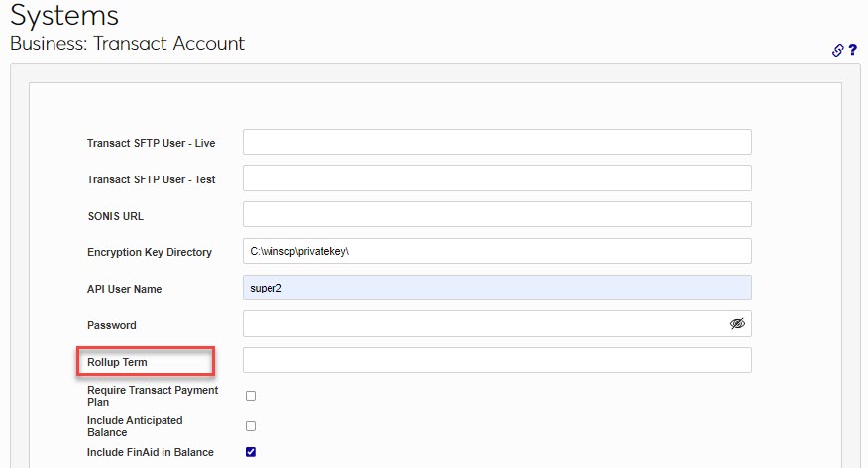Click the Rollup Term label
The width and height of the screenshot is (868, 468).
click(x=117, y=362)
